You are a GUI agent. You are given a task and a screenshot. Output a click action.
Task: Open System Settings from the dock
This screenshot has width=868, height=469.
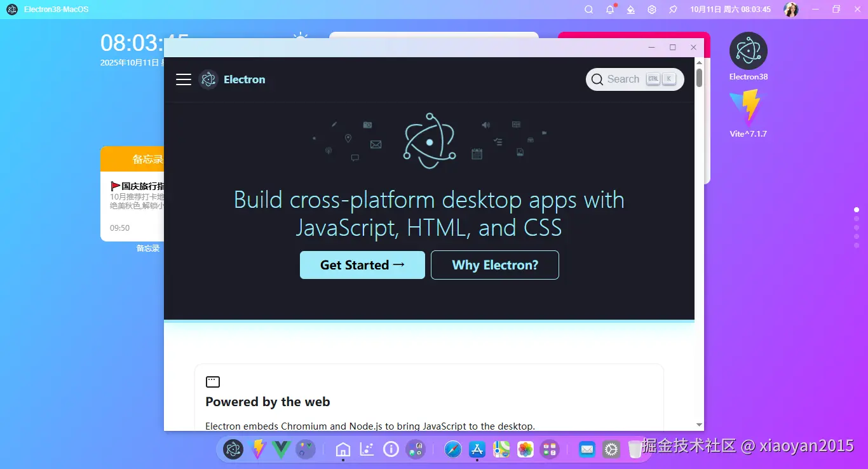pyautogui.click(x=611, y=449)
